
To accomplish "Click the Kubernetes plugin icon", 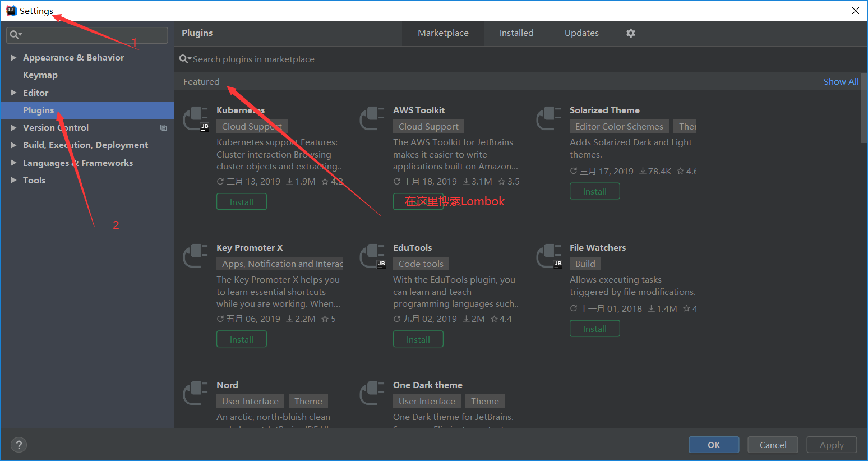I will point(196,118).
